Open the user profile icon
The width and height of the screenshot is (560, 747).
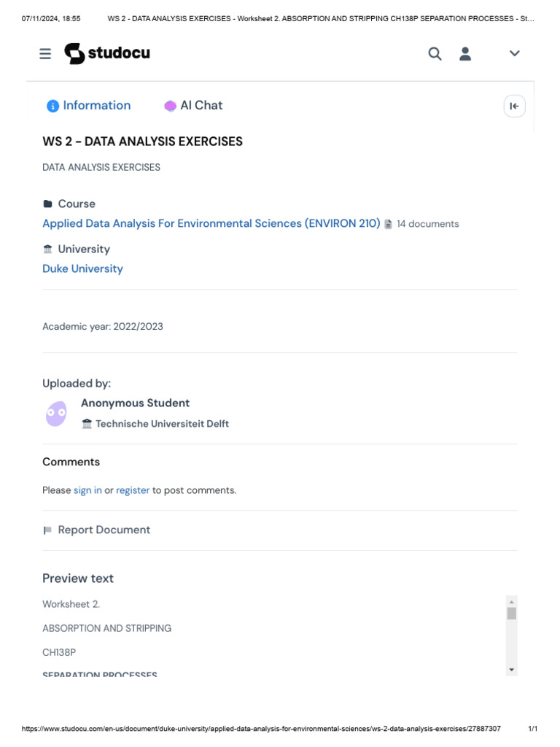[465, 54]
